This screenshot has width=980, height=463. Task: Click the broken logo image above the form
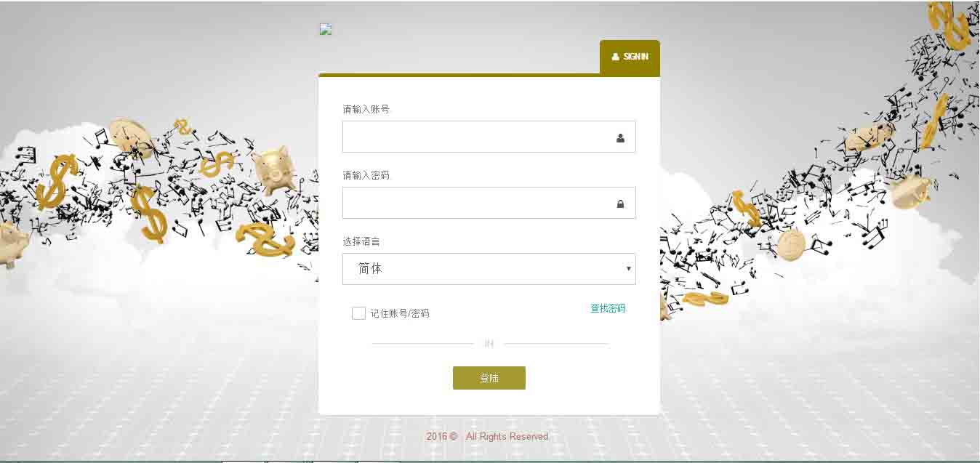pyautogui.click(x=326, y=29)
